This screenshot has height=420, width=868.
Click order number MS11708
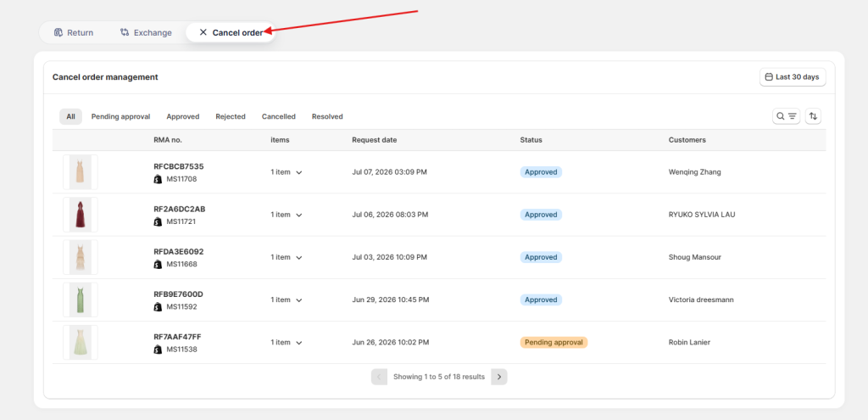pos(181,179)
